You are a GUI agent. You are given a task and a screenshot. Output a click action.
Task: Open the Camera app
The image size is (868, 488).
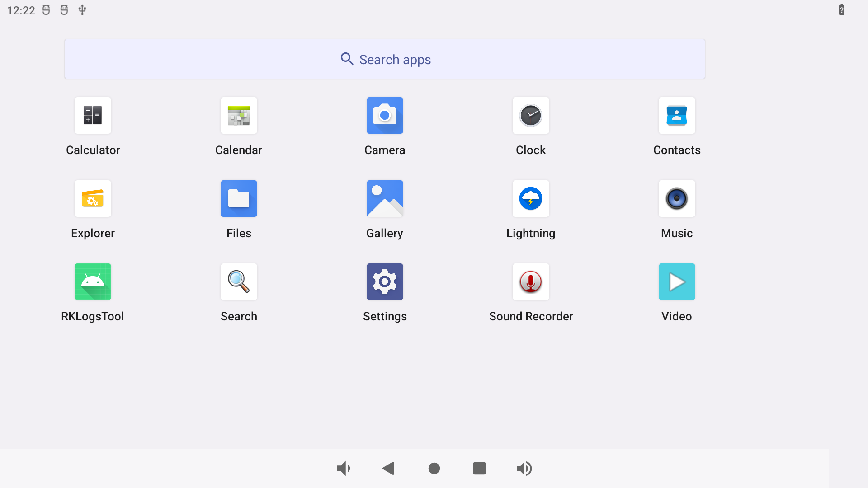(x=385, y=115)
